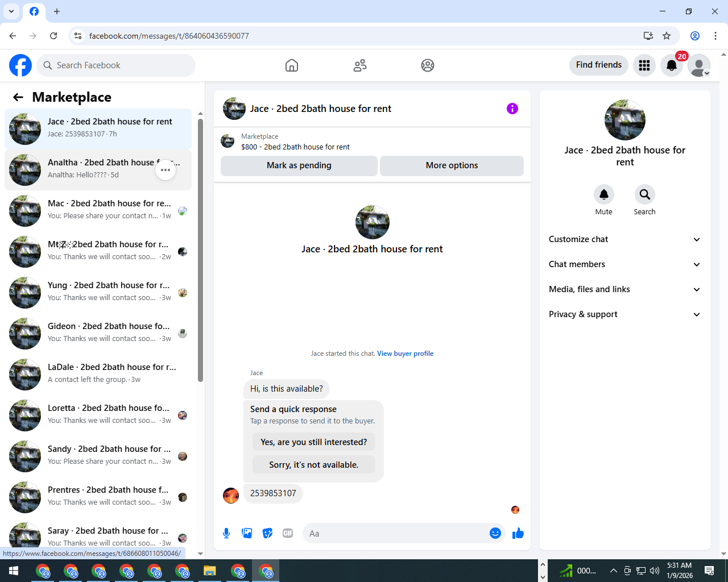View site information icon in address bar
This screenshot has height=582, width=728.
(78, 36)
